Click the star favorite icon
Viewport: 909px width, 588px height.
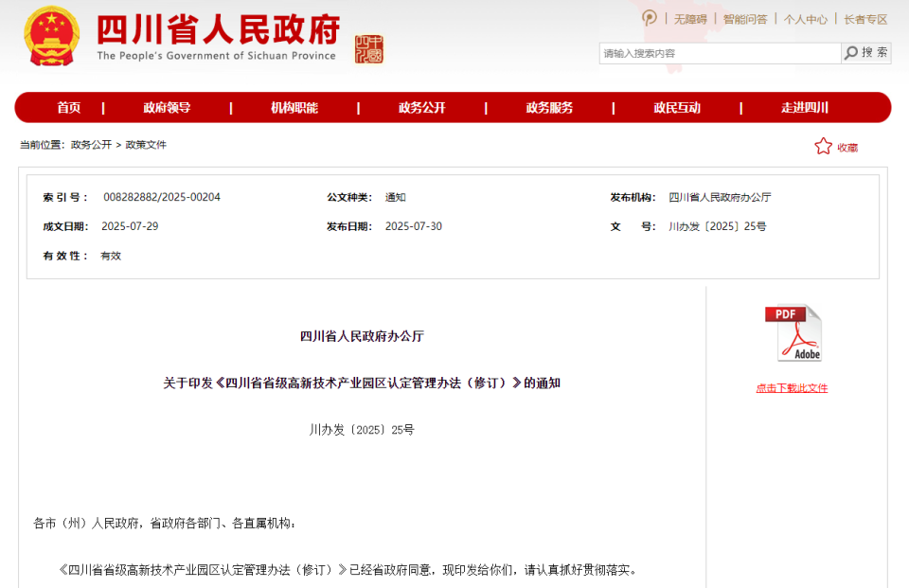point(823,146)
